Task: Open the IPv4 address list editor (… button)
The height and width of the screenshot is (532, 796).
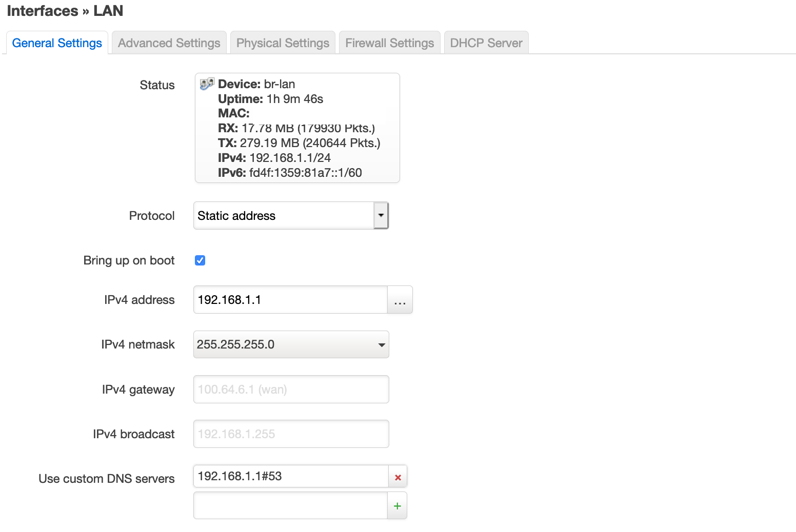Action: (x=400, y=300)
